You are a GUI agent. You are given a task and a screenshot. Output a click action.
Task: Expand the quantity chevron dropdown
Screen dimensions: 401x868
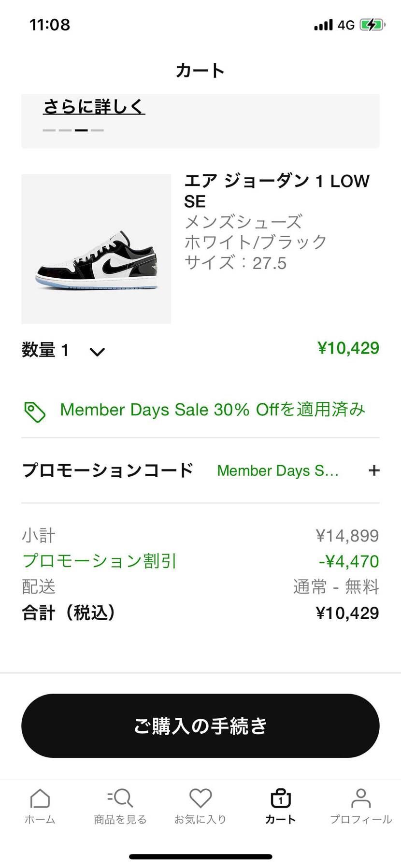[97, 352]
